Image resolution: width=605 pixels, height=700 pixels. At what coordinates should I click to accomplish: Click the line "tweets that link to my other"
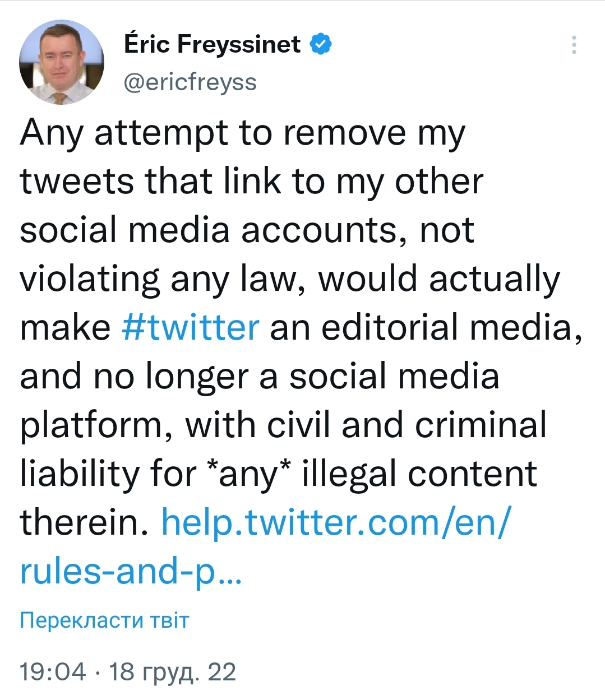(x=251, y=182)
